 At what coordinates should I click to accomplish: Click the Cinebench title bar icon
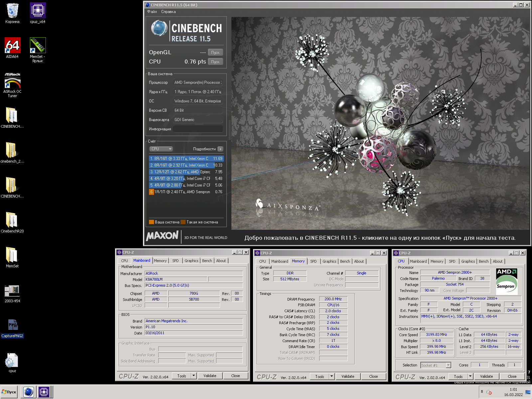[148, 5]
